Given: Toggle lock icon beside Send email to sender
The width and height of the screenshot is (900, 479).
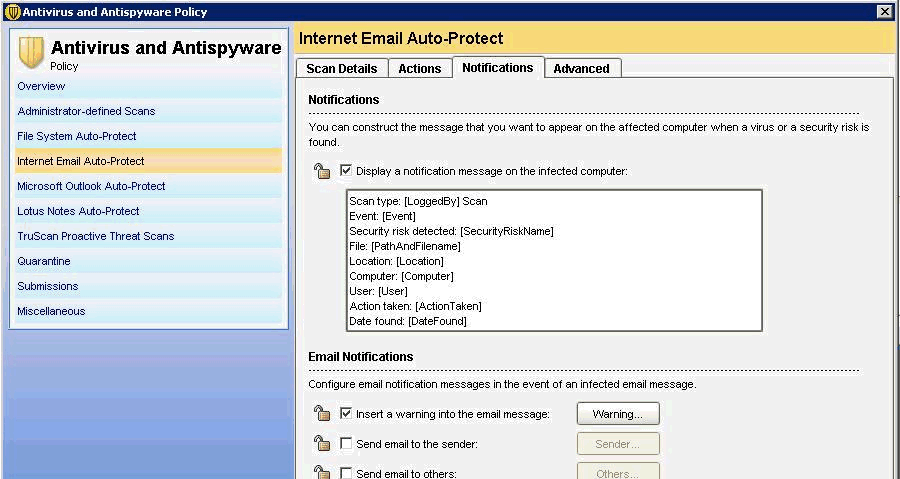Looking at the screenshot, I should 322,443.
